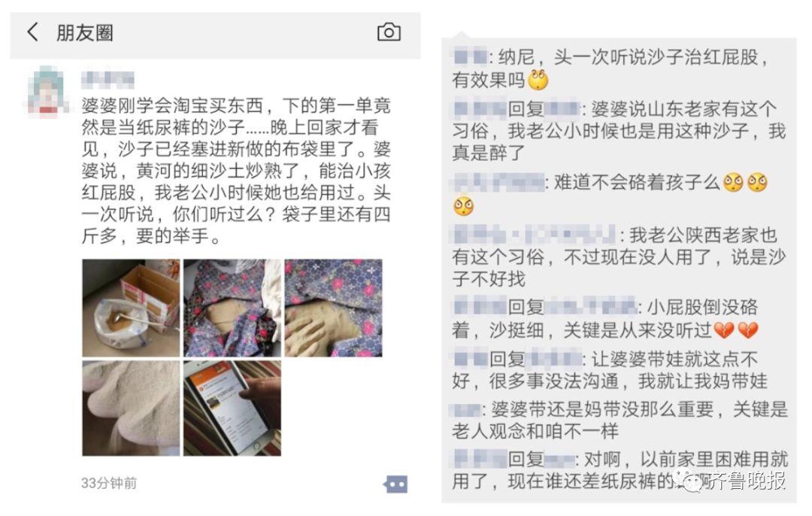Open photo of sand bag with spoon

point(131,308)
